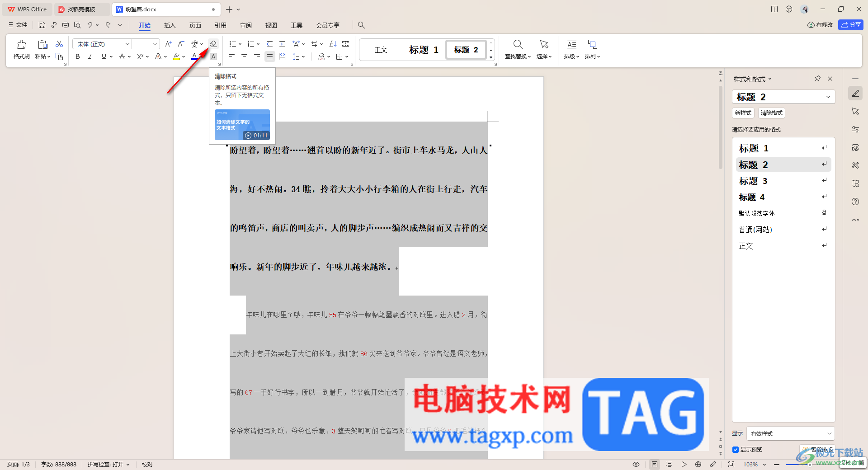Open the 引用 ribbon tab
Viewport: 868px width, 470px height.
tap(221, 25)
